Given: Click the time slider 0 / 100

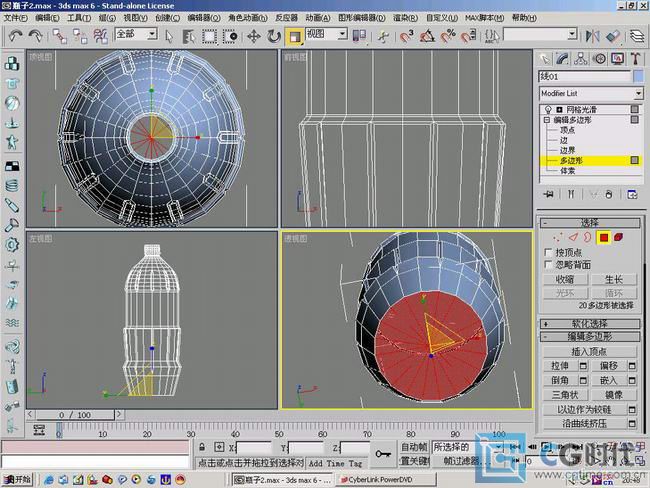Looking at the screenshot, I should (x=75, y=415).
